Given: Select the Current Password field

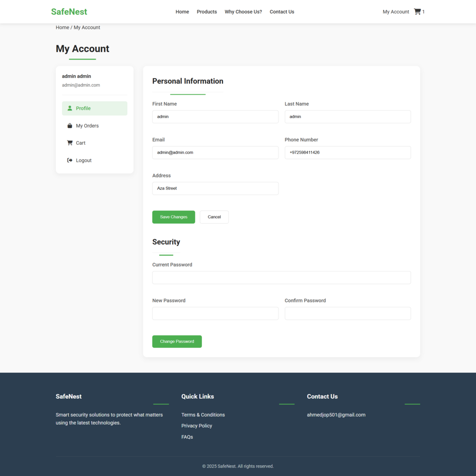Looking at the screenshot, I should coord(281,277).
